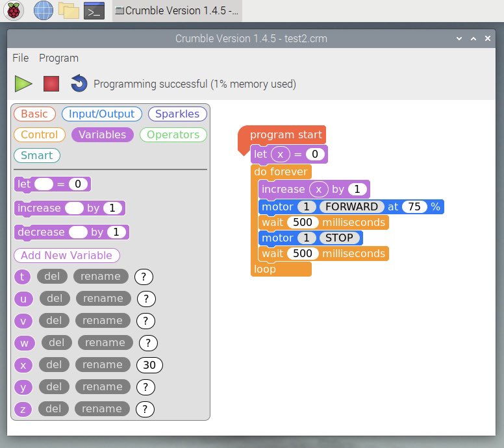
Task: Switch to the Sparkles block category
Action: [177, 114]
